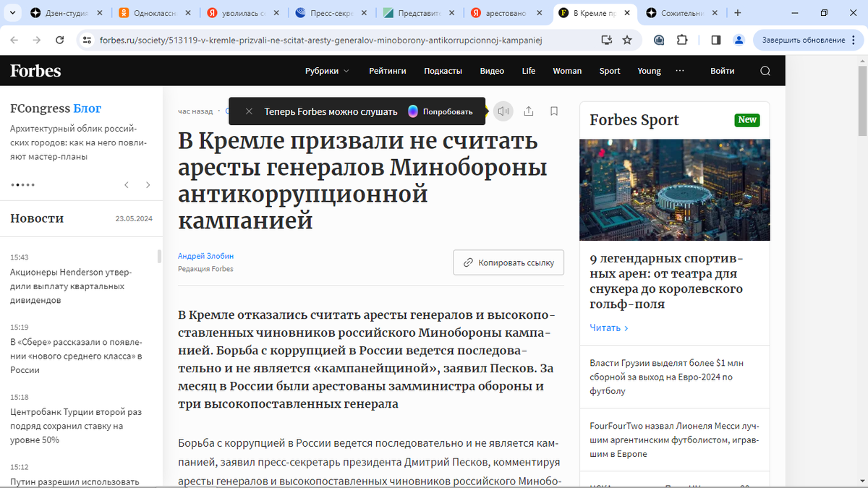Open the Chrome profile avatar icon
This screenshot has height=488, width=868.
[739, 40]
